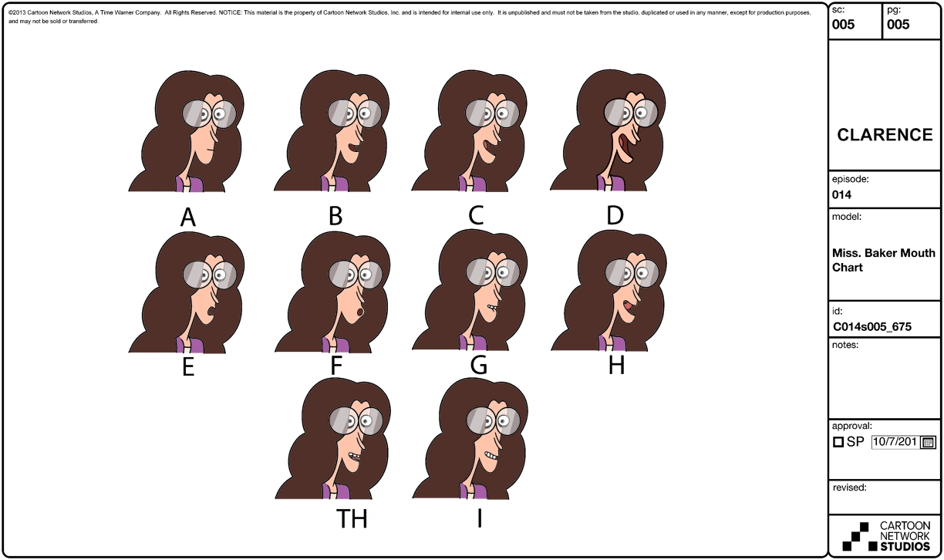This screenshot has height=560, width=944.
Task: Click the letter label A
Action: [x=187, y=218]
